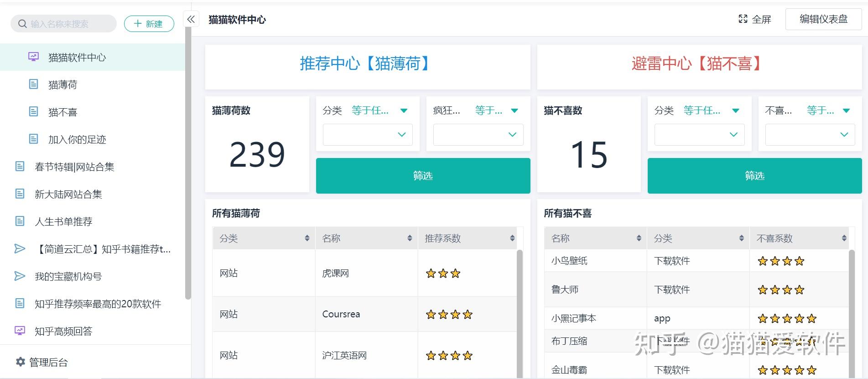Click the paper-plane icon beside 我的宝藏机构号

(20, 276)
